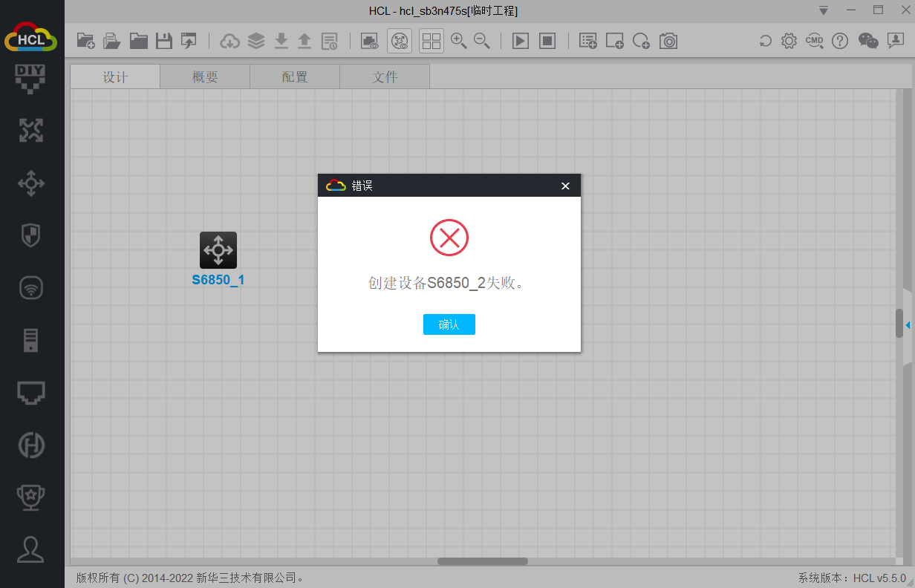
Task: Click the circled H sidebar icon
Action: pos(30,445)
